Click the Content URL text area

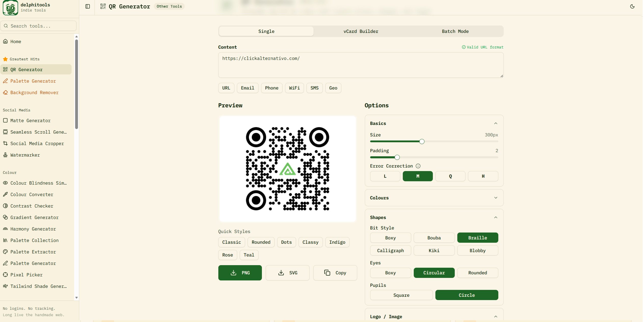361,65
